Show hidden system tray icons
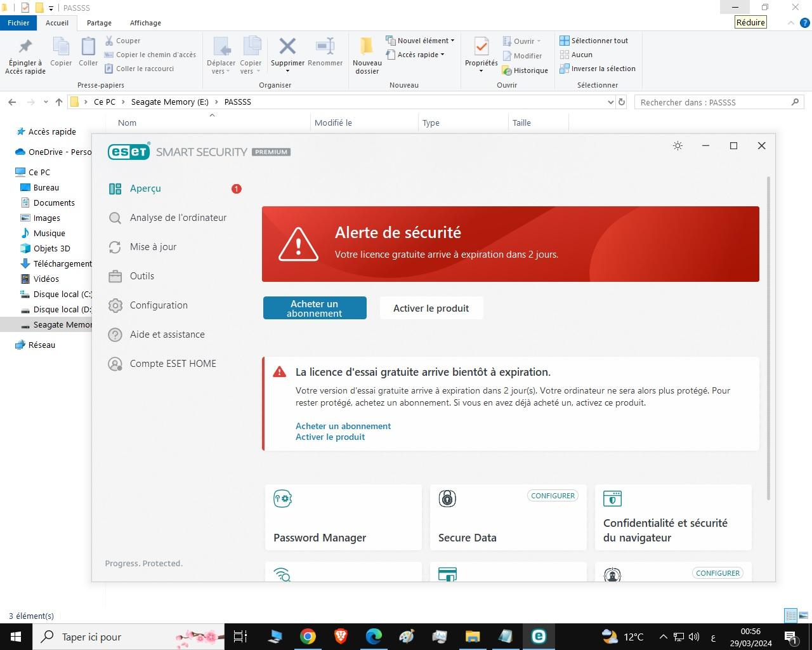Viewport: 812px width, 650px height. tap(663, 637)
